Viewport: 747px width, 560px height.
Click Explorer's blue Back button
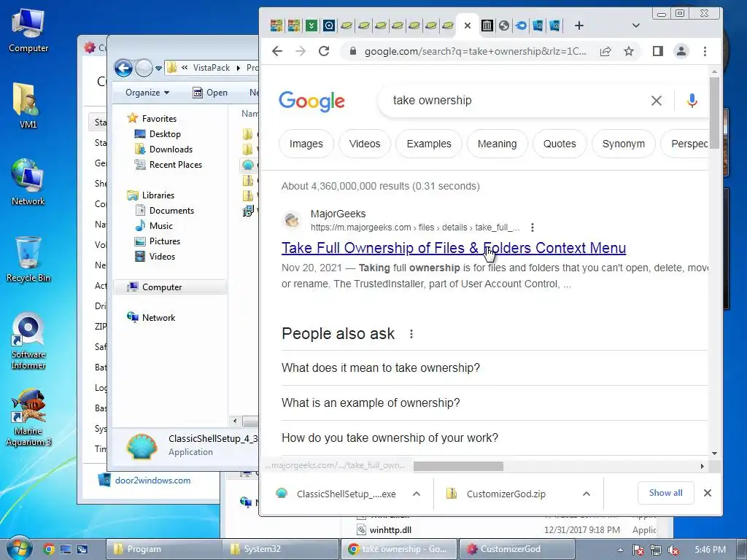click(x=123, y=68)
